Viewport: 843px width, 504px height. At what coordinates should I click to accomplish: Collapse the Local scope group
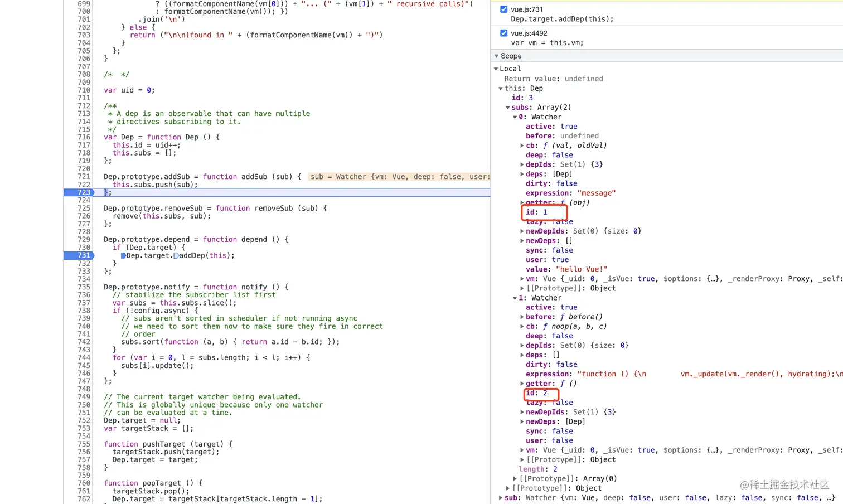pos(496,69)
